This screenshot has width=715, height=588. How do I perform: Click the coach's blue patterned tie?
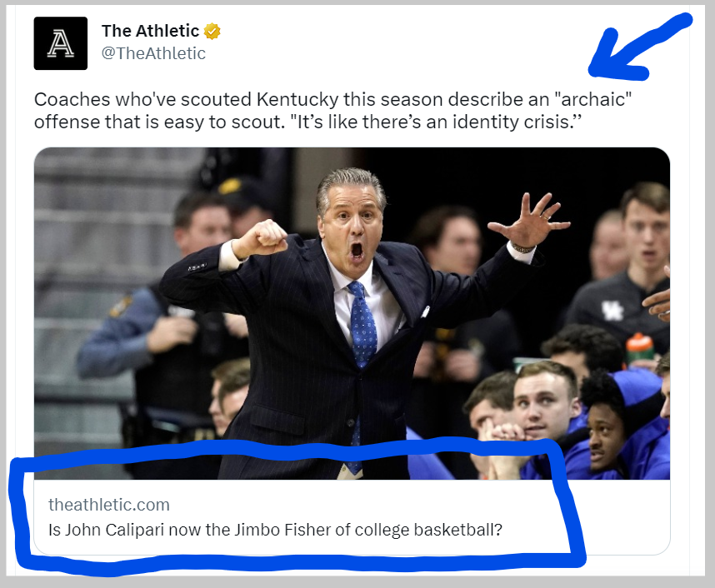(362, 325)
